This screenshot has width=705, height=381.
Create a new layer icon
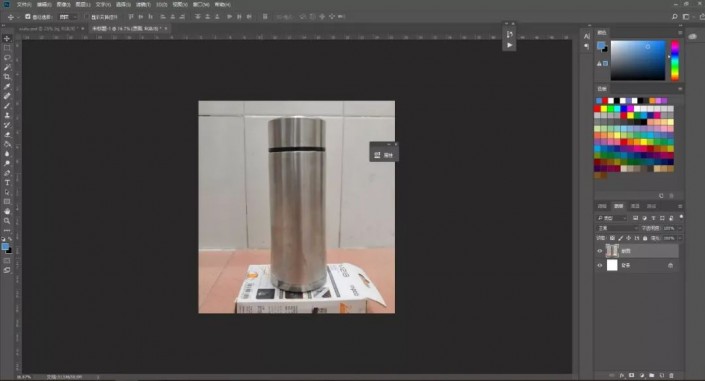click(x=661, y=375)
